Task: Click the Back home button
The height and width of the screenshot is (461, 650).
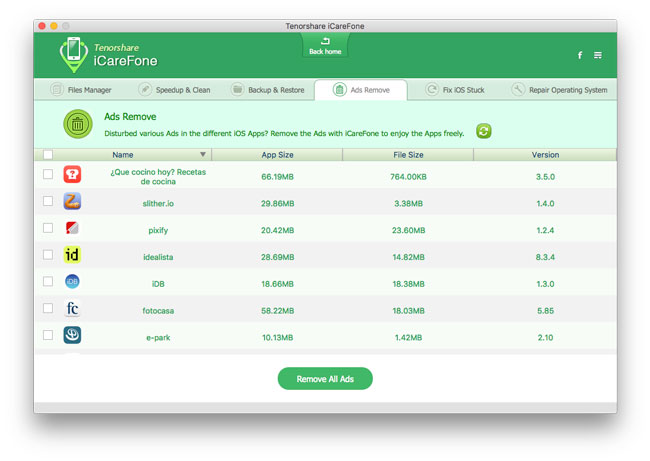Action: [325, 47]
